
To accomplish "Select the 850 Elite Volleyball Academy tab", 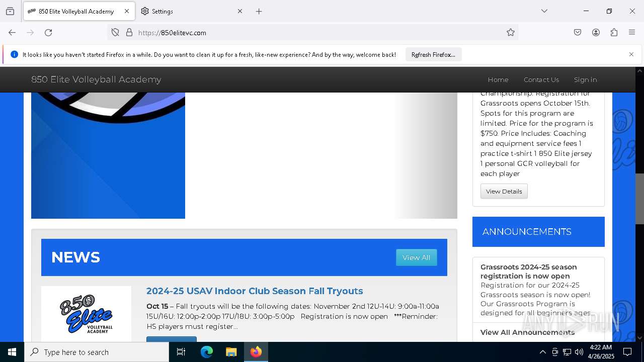I will pyautogui.click(x=79, y=11).
